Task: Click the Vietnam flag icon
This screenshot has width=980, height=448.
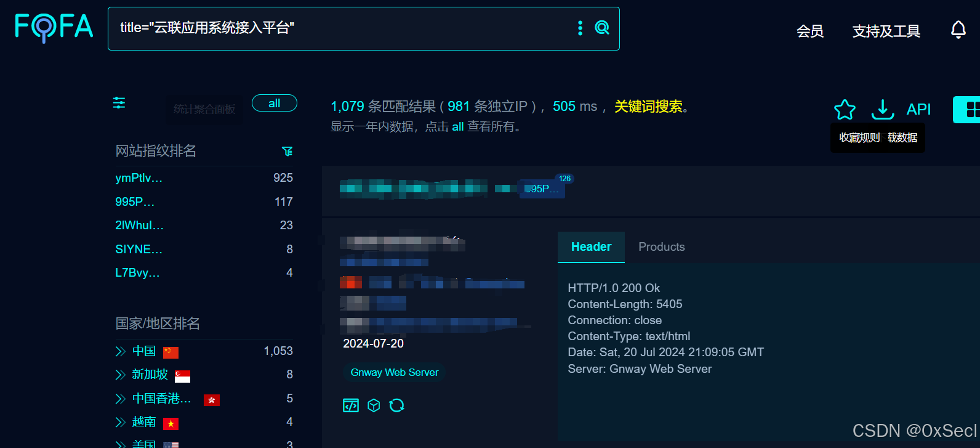Action: tap(171, 423)
